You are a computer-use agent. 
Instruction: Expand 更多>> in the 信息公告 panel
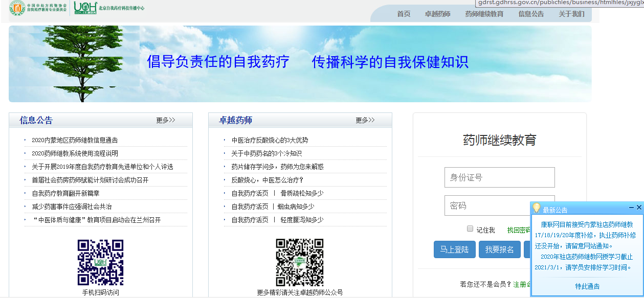click(166, 120)
